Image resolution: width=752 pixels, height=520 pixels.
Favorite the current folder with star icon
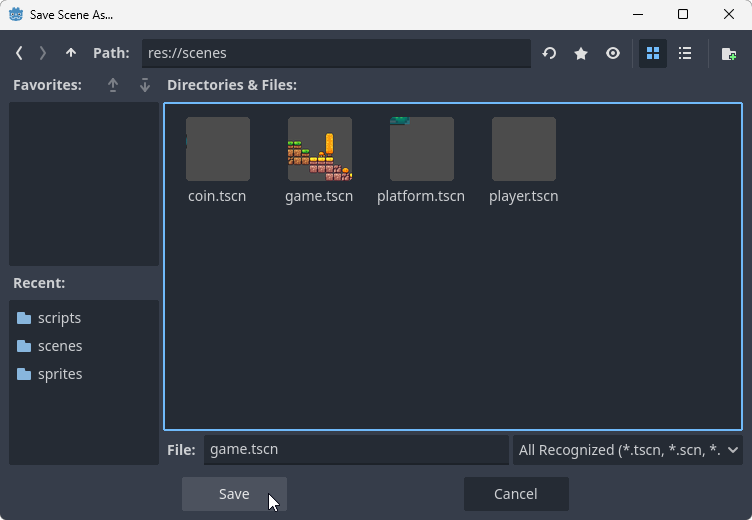581,53
